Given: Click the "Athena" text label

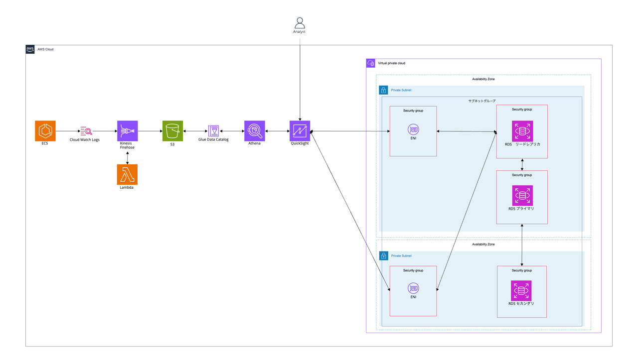Looking at the screenshot, I should [x=254, y=144].
